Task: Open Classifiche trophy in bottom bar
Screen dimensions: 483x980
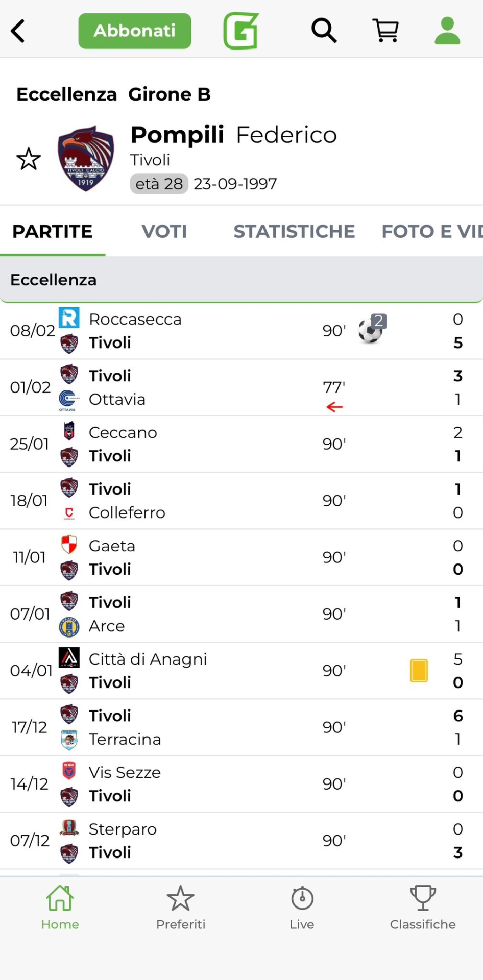Action: [x=423, y=909]
